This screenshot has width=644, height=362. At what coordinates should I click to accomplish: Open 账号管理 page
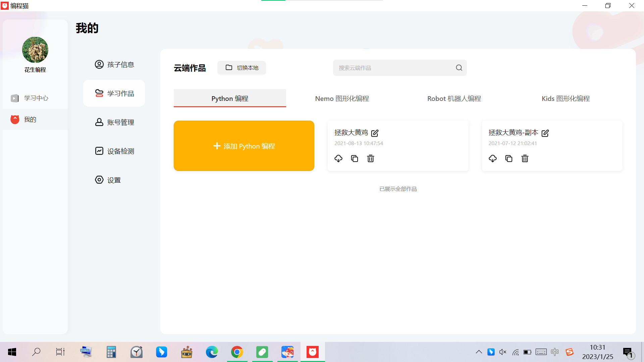click(x=114, y=122)
